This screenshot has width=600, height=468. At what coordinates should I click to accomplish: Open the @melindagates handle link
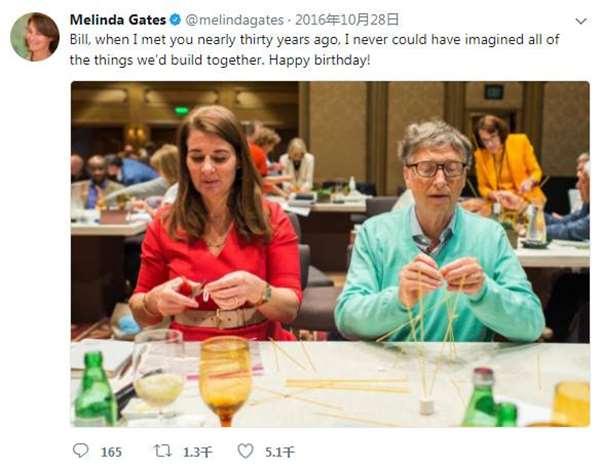[x=234, y=20]
